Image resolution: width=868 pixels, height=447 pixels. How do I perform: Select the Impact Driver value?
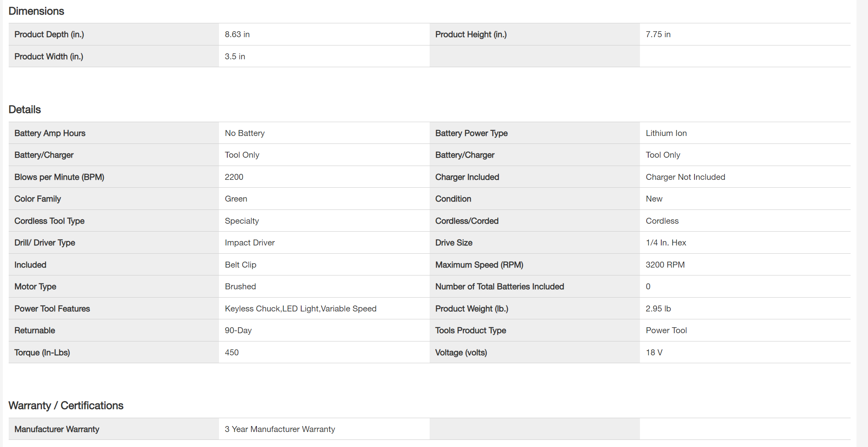249,243
